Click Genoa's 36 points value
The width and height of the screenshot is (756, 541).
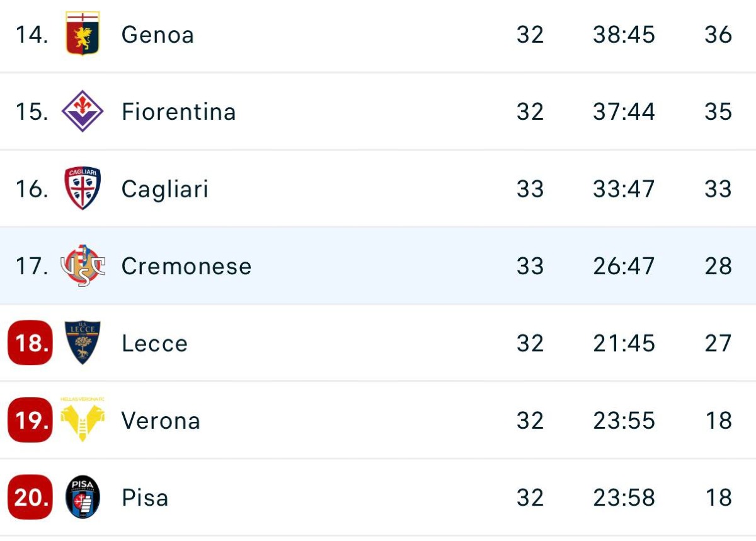718,35
